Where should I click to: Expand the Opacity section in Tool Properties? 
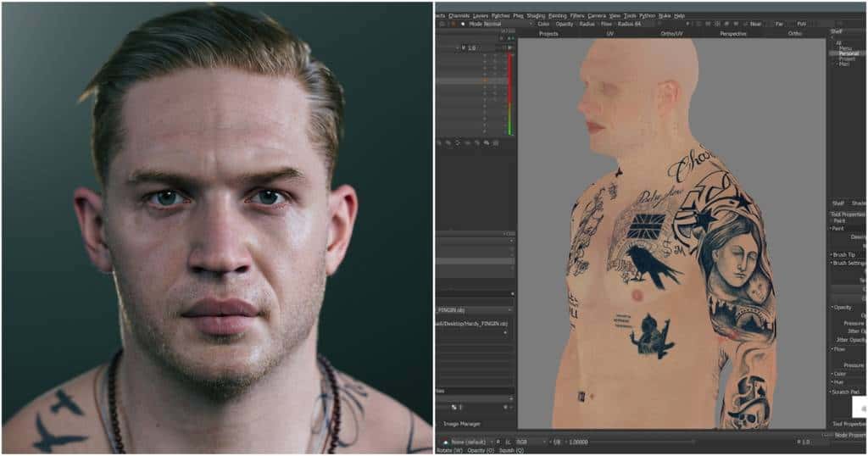(842, 307)
